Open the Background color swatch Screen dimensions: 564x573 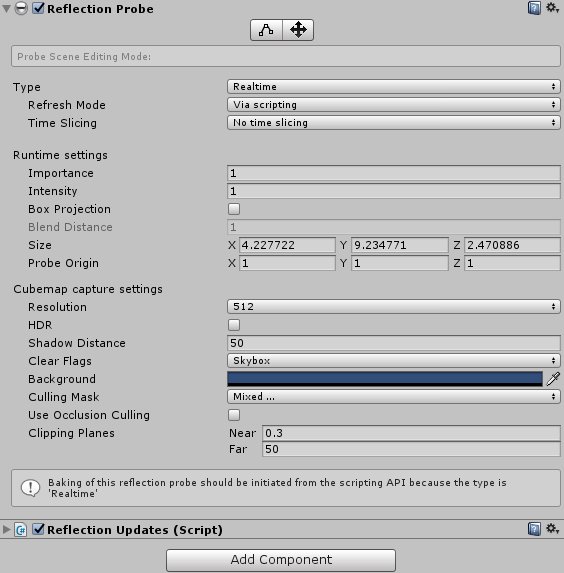385,379
